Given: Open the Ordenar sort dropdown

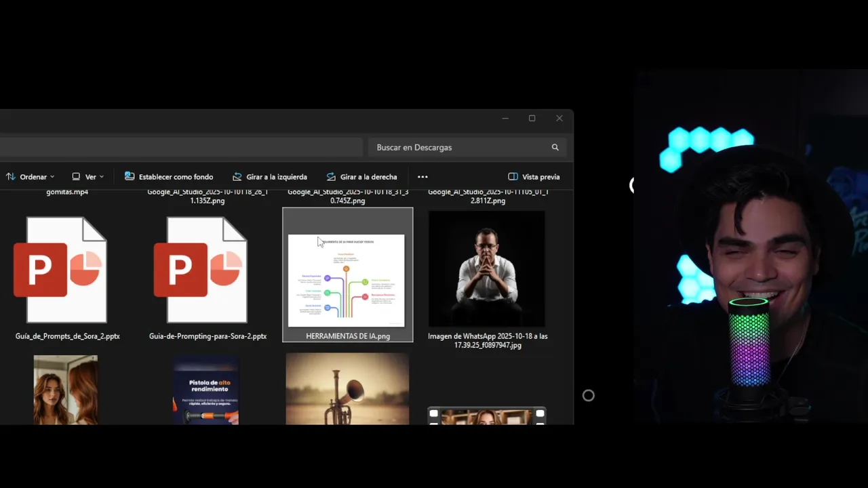Looking at the screenshot, I should (30, 177).
